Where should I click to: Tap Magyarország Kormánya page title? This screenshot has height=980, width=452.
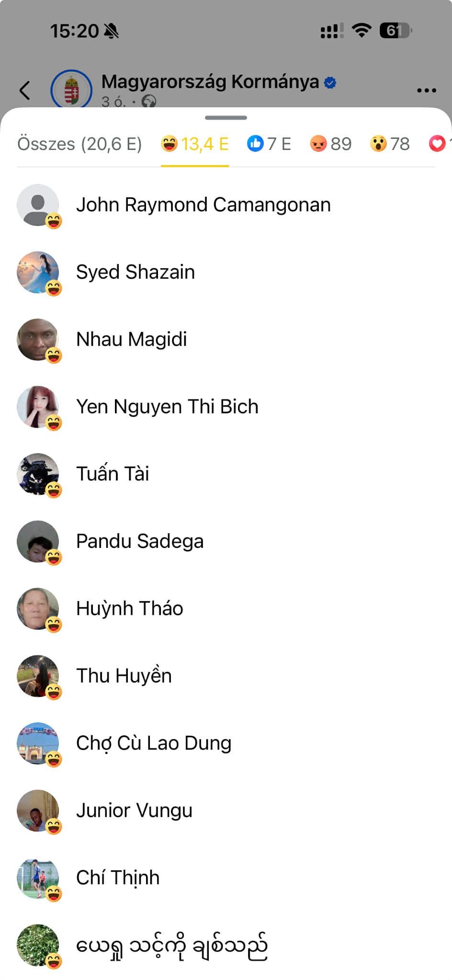coord(210,82)
